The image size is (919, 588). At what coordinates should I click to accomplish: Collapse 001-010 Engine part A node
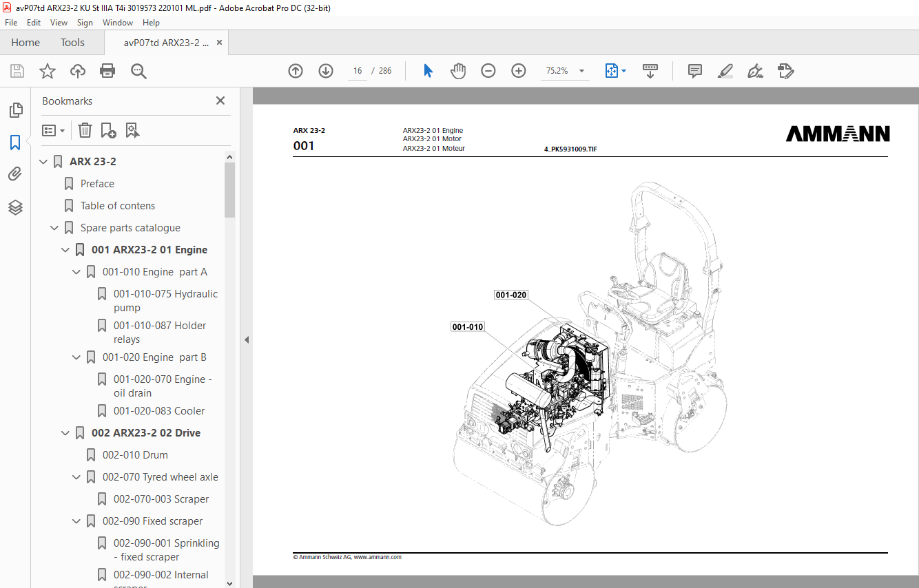76,272
